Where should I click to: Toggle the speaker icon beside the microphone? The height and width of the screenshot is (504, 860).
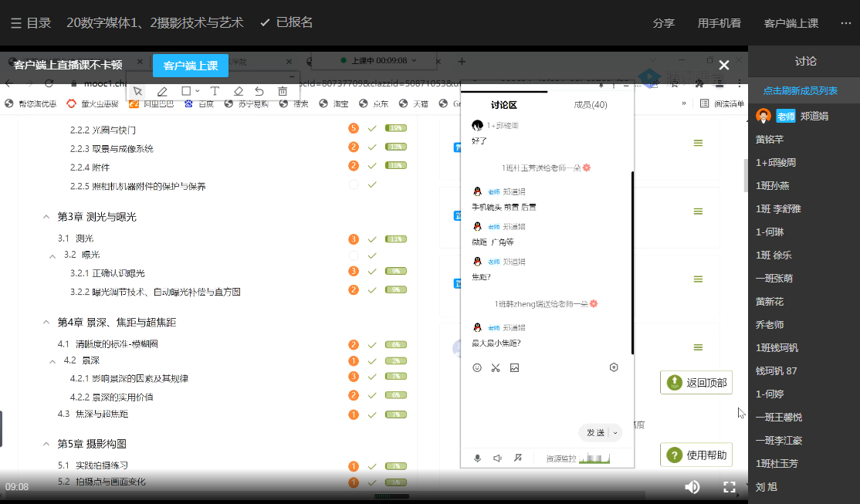click(x=497, y=458)
